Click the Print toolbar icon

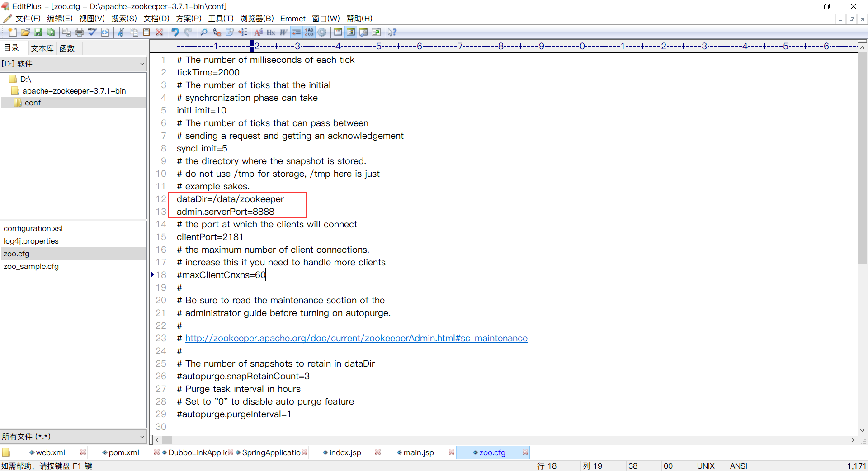[80, 32]
